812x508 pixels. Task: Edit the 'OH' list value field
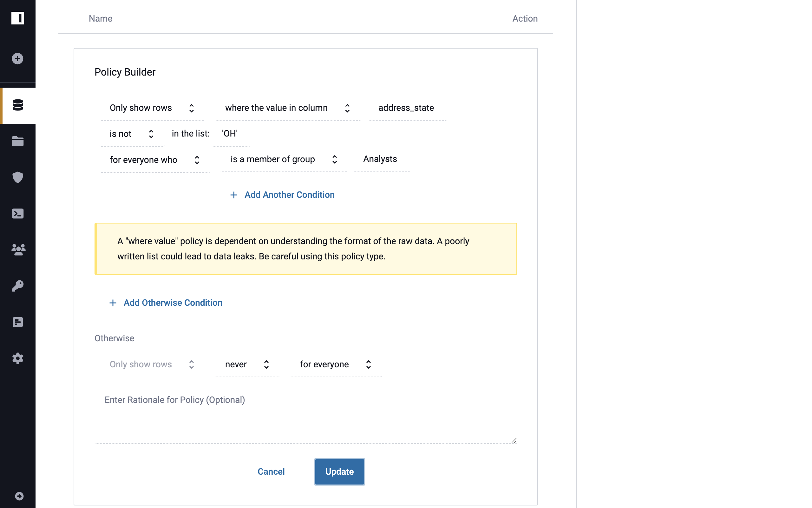click(x=232, y=134)
